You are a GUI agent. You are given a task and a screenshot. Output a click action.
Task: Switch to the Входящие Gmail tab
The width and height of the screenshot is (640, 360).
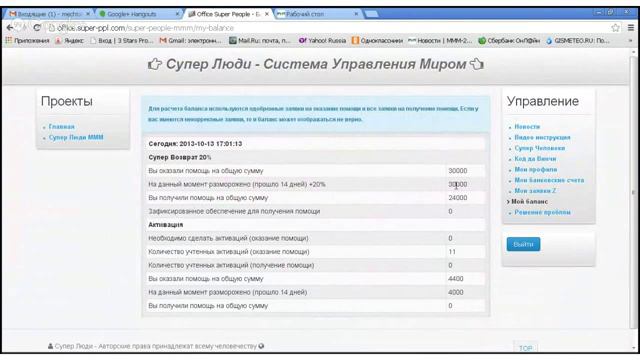click(48, 14)
